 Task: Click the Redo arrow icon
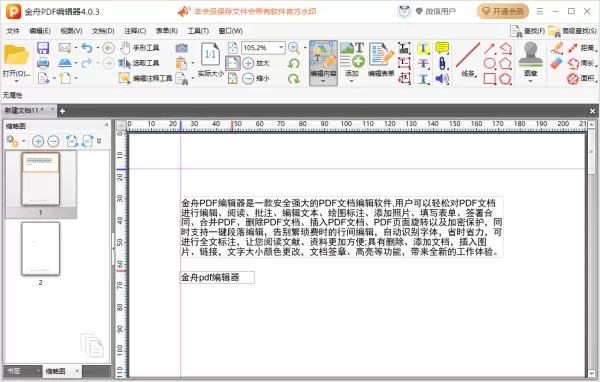[x=87, y=63]
